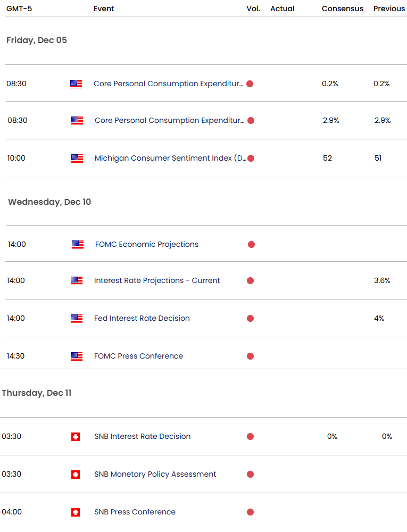Viewport: 407px width, 532px height.
Task: Click the US flag beside Michigan Consumer Sentiment Index
Action: (x=77, y=158)
